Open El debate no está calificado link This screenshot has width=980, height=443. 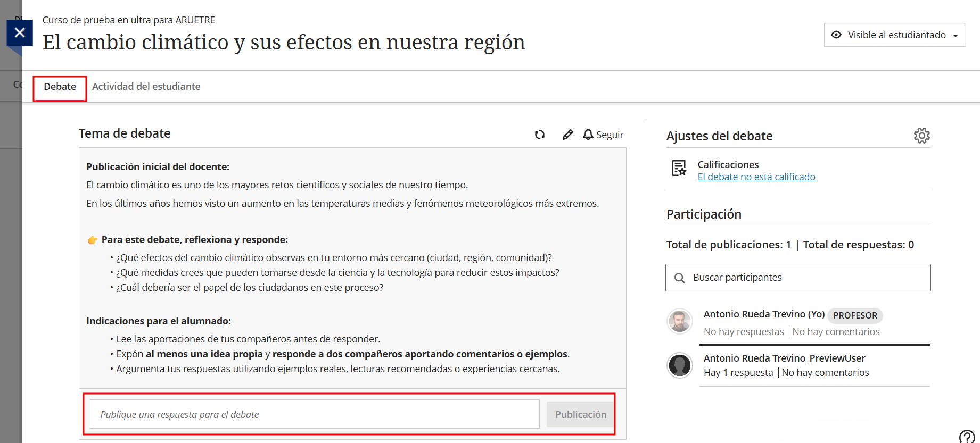756,177
